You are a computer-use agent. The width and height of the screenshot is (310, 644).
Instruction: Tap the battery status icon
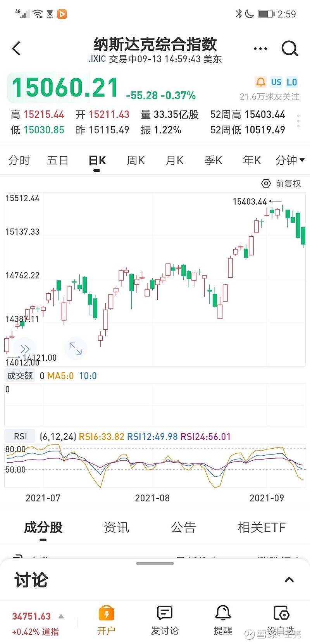click(266, 14)
